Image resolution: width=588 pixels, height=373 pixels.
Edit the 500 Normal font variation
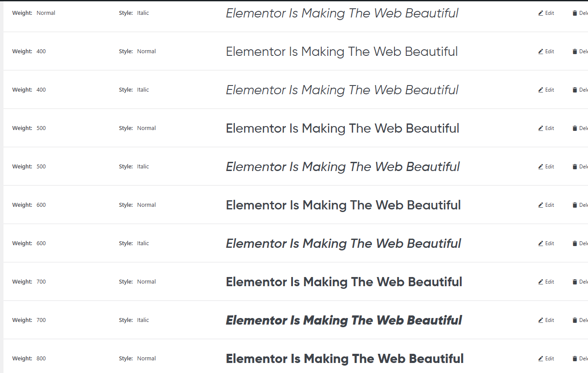tap(546, 128)
